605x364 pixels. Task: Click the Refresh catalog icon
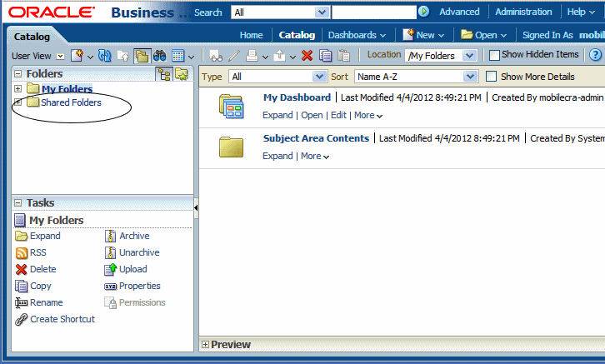104,56
